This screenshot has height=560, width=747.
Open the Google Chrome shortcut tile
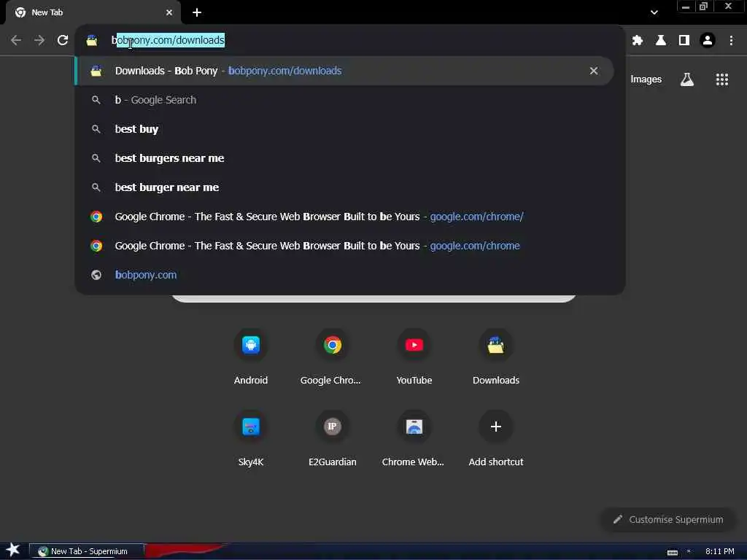click(x=333, y=356)
